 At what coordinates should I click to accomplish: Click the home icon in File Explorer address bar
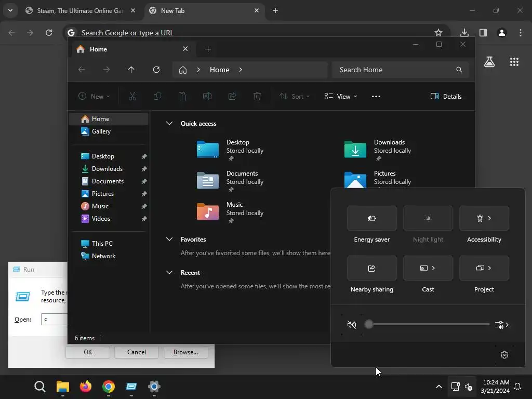[183, 70]
